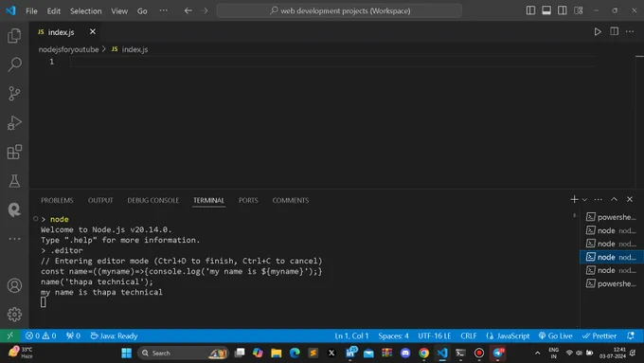Close the terminal panel

[630, 199]
